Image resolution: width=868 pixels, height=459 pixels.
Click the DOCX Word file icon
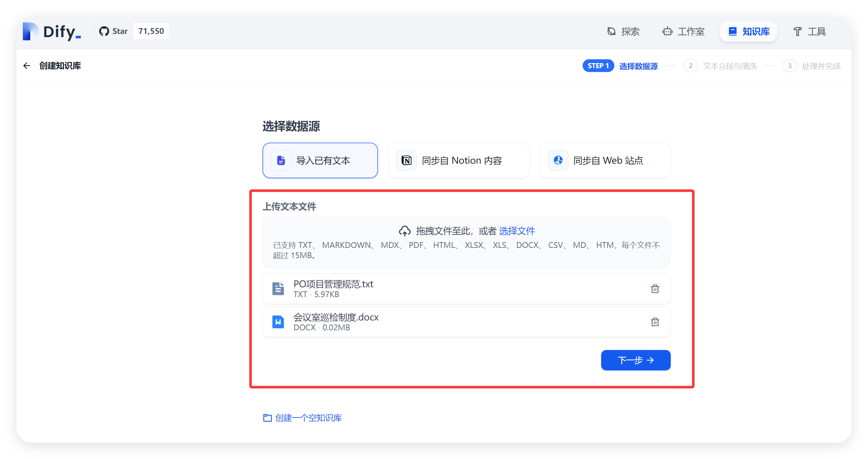click(x=278, y=322)
